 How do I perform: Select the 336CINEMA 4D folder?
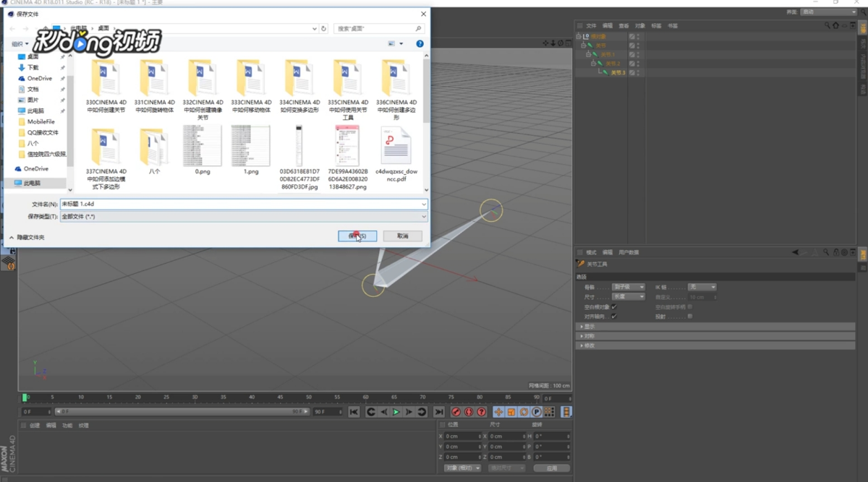[396, 90]
